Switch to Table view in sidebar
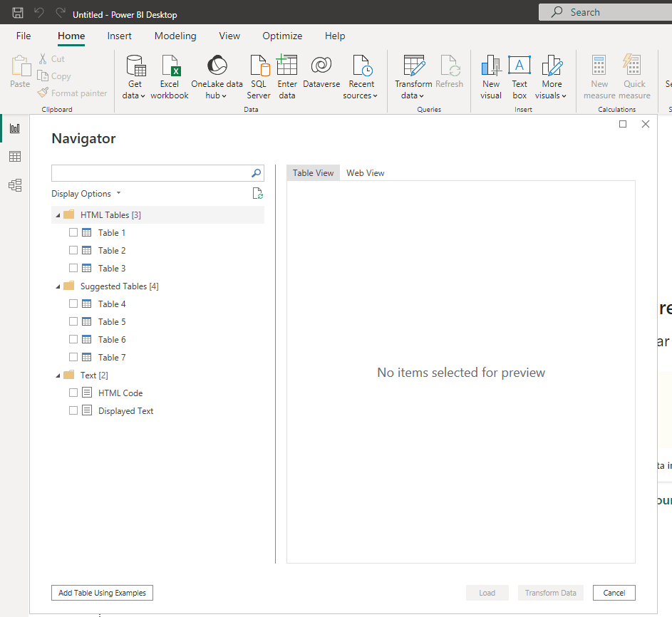This screenshot has height=617, width=672. point(15,157)
